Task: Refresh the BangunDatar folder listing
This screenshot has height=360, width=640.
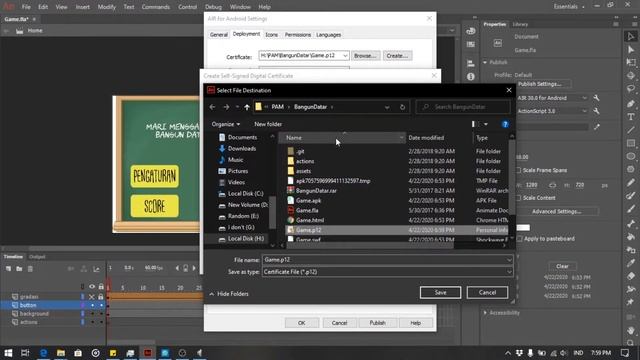Action: click(402, 107)
